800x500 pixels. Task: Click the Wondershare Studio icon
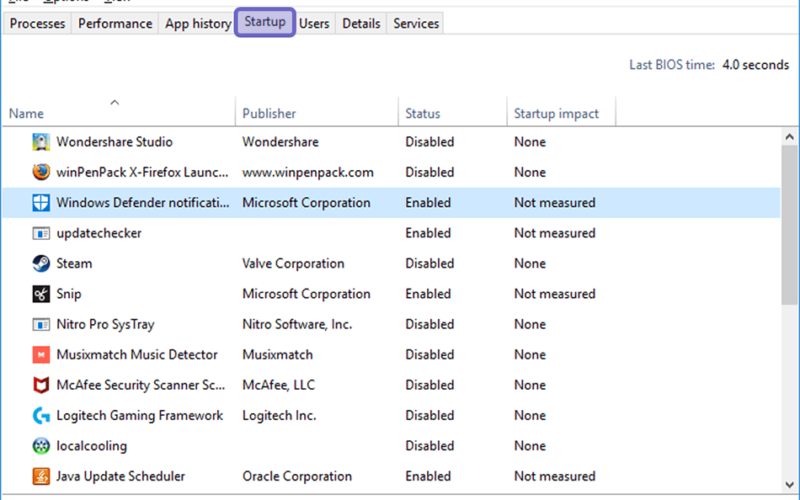[41, 142]
